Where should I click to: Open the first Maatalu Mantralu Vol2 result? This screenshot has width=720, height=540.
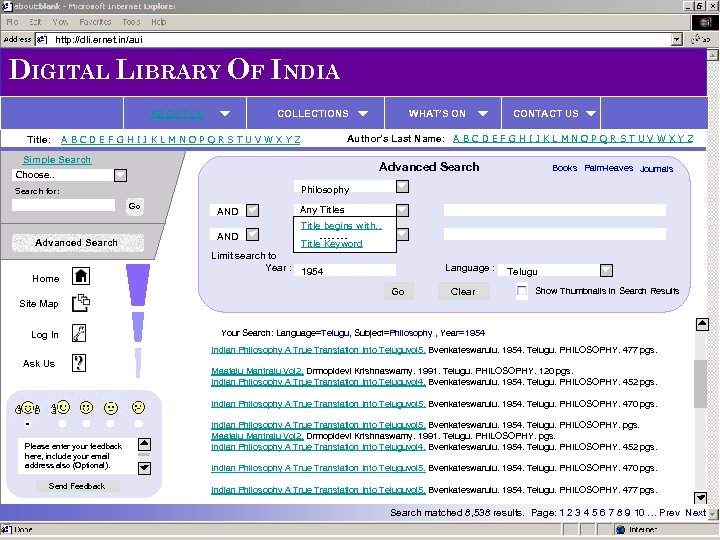[257, 371]
